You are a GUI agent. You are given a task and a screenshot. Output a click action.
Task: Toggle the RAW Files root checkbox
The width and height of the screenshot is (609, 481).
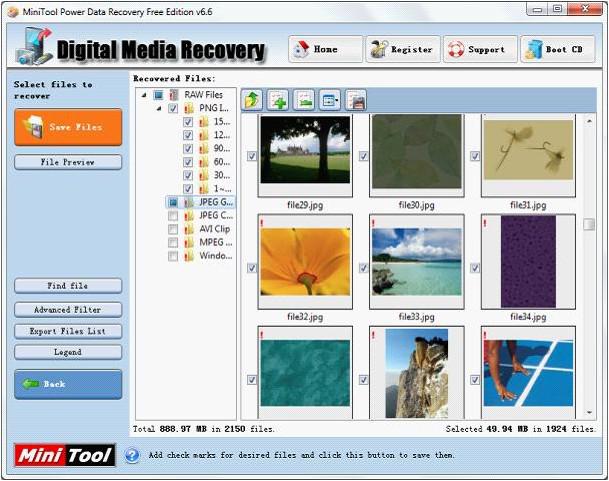click(158, 95)
